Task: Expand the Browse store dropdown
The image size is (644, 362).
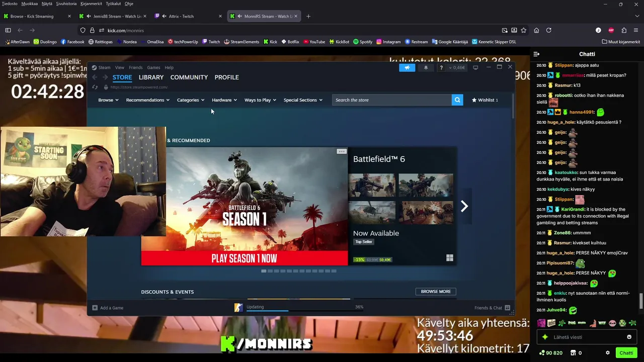Action: pos(108,100)
